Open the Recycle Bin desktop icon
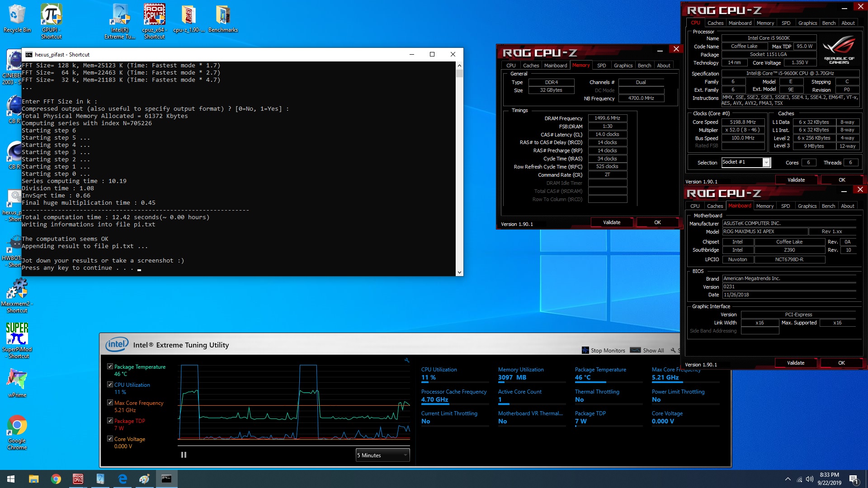The width and height of the screenshot is (868, 488). 17,18
